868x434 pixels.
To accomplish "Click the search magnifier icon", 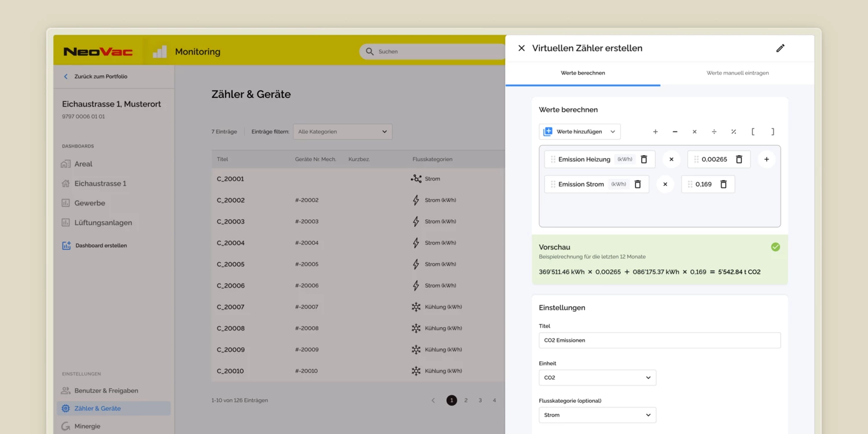I will (x=370, y=52).
